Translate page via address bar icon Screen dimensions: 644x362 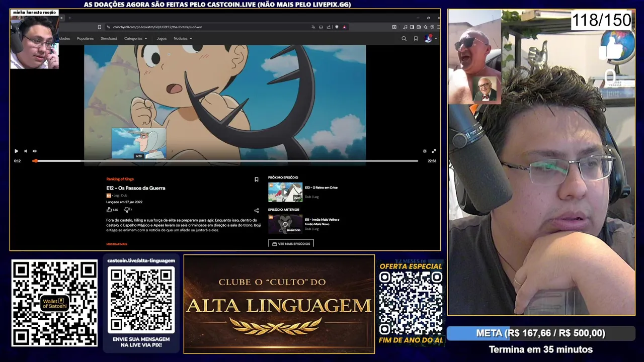click(313, 27)
